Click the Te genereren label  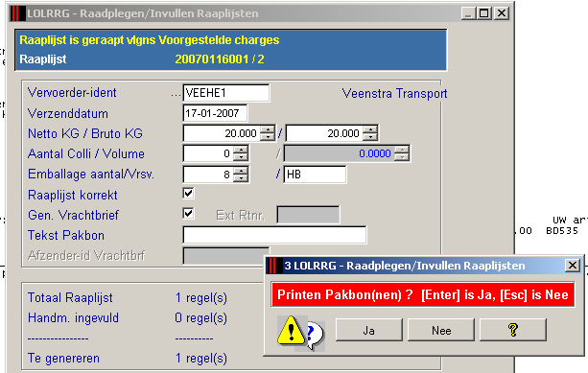point(63,359)
